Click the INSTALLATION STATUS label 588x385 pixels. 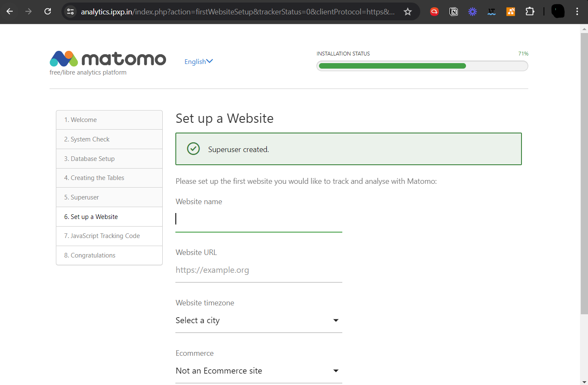point(343,54)
